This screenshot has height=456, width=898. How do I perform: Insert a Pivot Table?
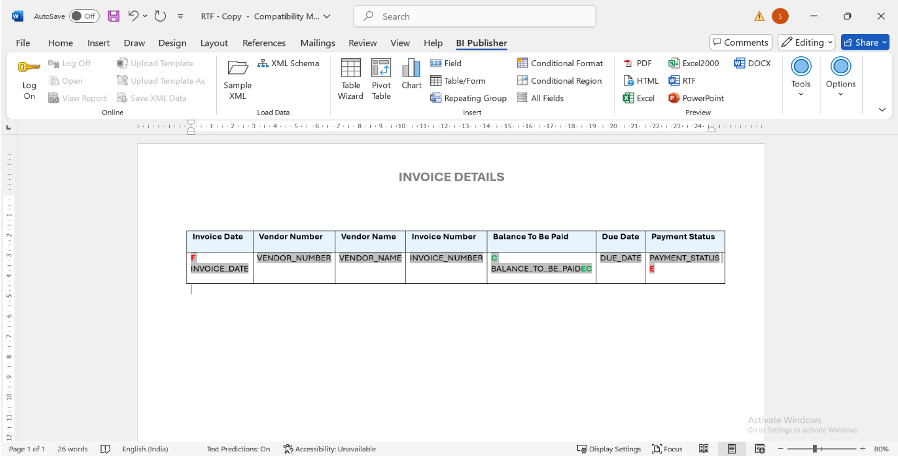click(381, 79)
